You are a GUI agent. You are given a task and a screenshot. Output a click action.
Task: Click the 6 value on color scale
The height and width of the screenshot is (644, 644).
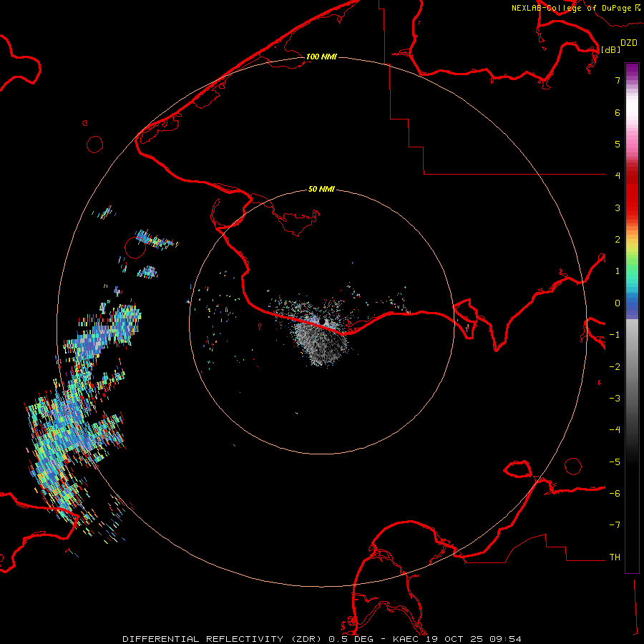tap(618, 112)
